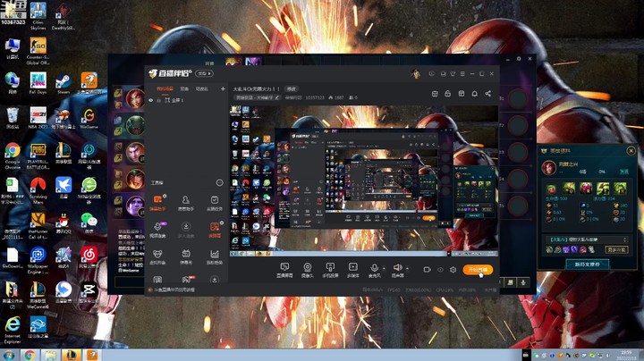Add a camera source from the bottom toolbar
This screenshot has height=361, width=644.
point(307,270)
